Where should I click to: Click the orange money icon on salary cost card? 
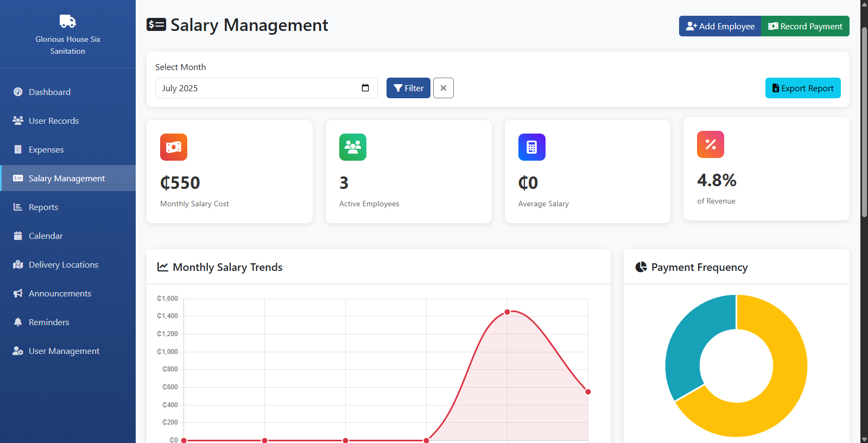point(174,147)
